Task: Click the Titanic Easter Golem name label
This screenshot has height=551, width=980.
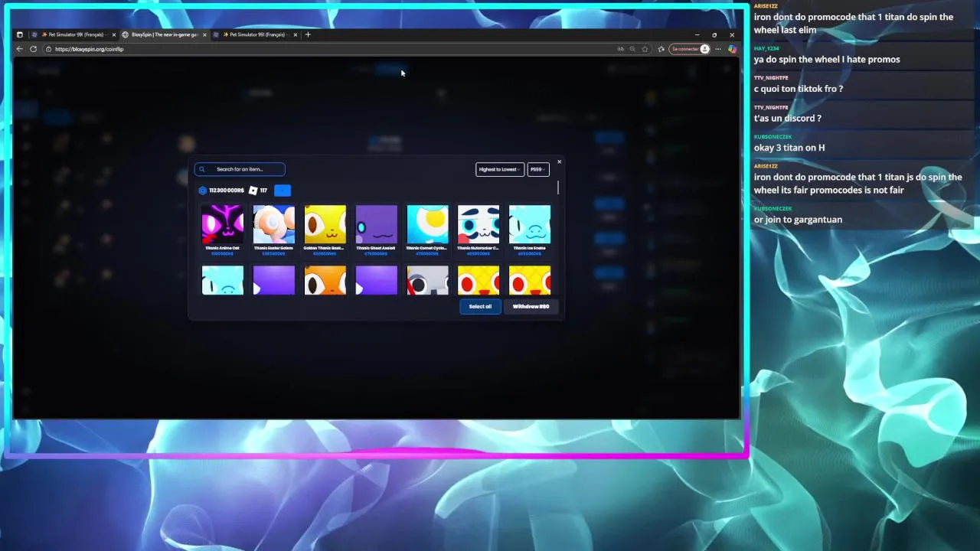Action: point(274,248)
